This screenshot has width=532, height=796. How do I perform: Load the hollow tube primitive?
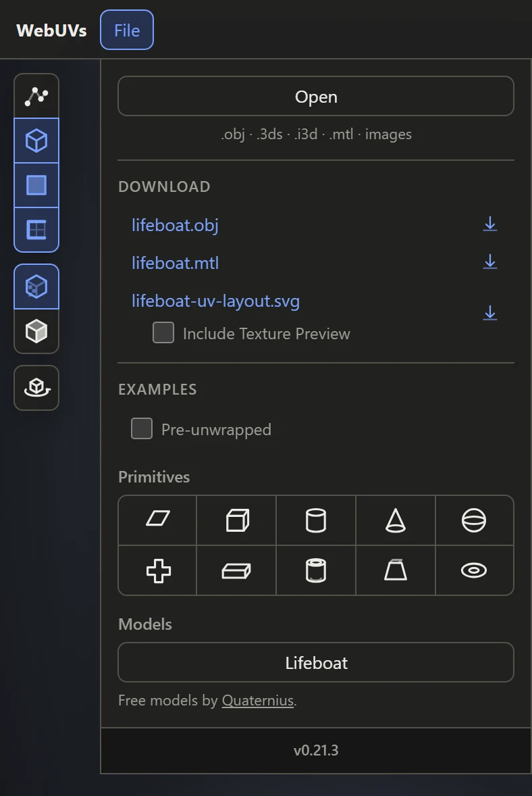pyautogui.click(x=316, y=570)
